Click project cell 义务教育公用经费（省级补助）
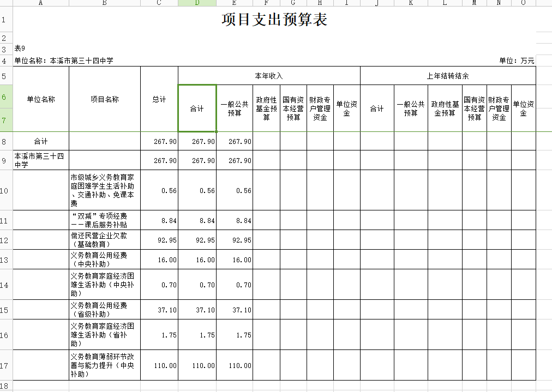 point(105,310)
